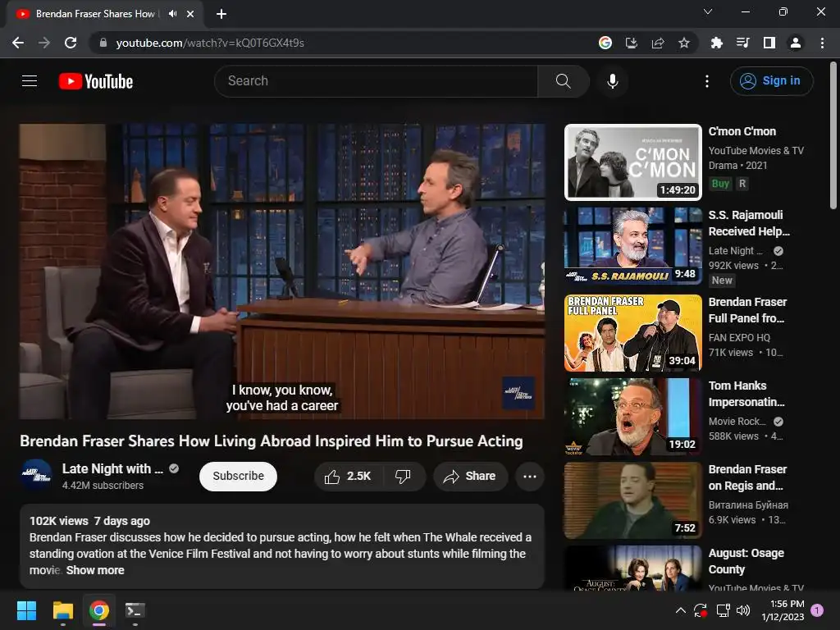Click the Sign in button

point(771,81)
